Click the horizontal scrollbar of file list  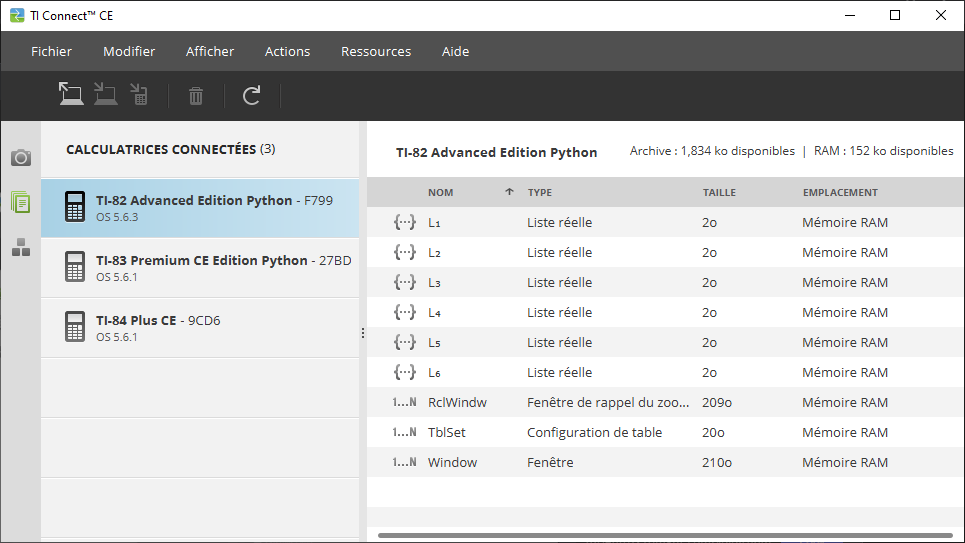click(665, 536)
